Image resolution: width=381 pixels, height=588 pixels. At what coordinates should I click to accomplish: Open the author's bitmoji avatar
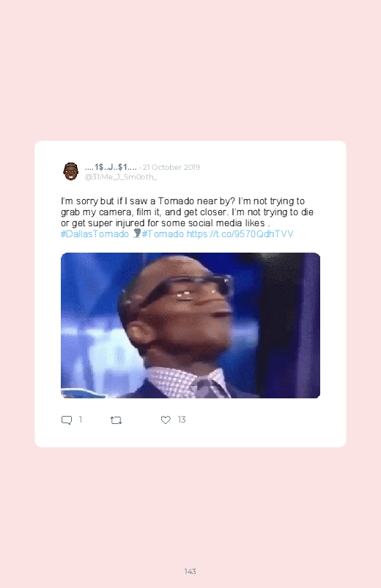(70, 171)
